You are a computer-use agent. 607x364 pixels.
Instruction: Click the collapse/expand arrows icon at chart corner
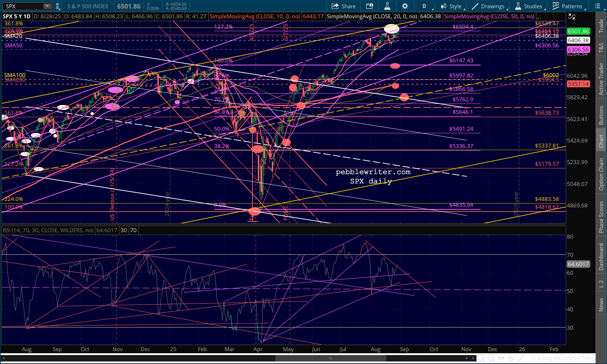[x=572, y=16]
